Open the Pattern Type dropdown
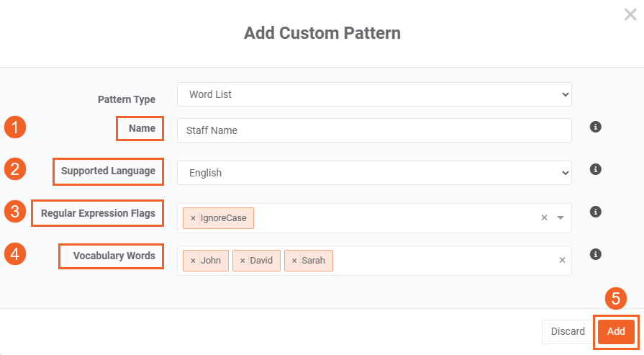The height and width of the screenshot is (355, 644). click(x=373, y=94)
